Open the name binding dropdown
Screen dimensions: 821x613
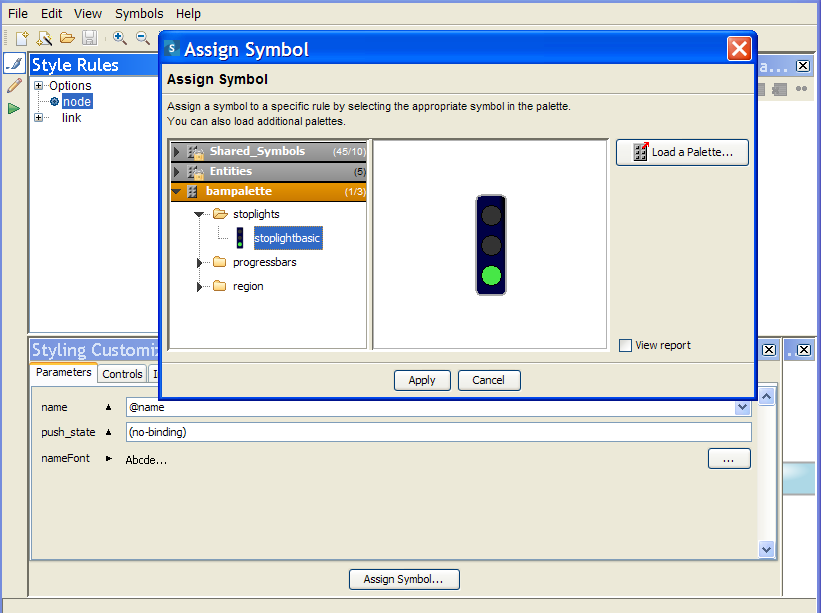click(742, 407)
